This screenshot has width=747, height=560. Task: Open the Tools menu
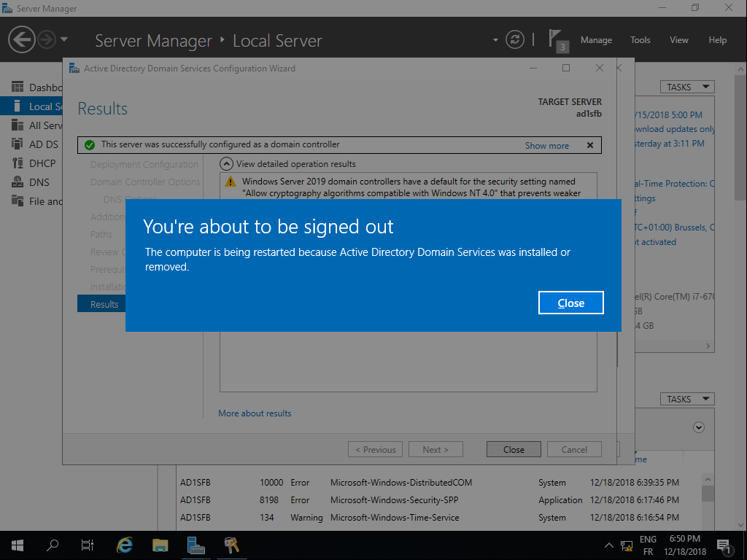(x=640, y=40)
